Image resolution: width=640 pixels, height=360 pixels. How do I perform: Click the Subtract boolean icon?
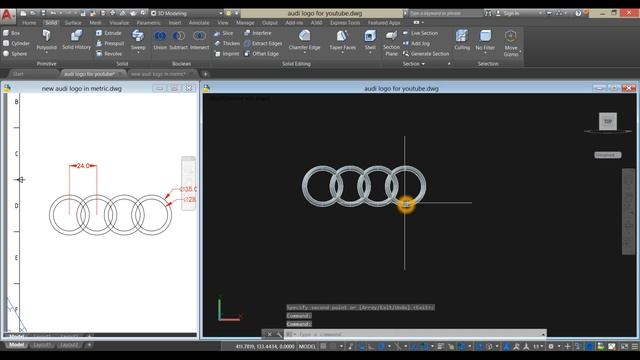point(178,36)
